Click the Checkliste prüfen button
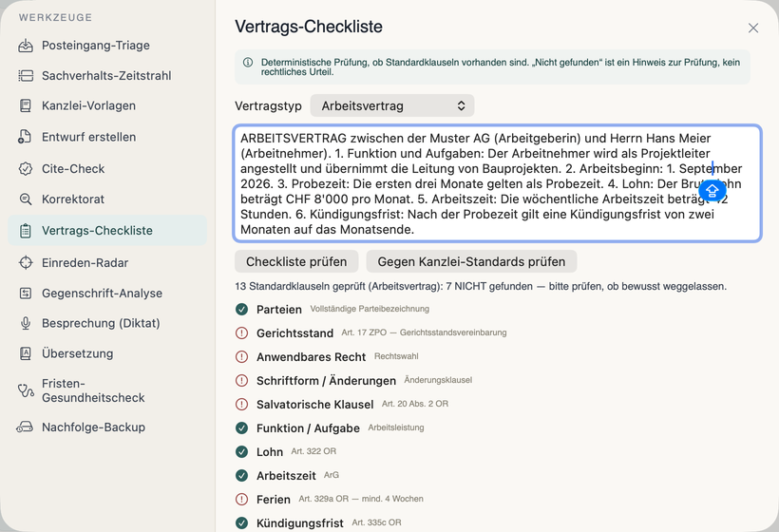This screenshot has height=532, width=779. [296, 262]
